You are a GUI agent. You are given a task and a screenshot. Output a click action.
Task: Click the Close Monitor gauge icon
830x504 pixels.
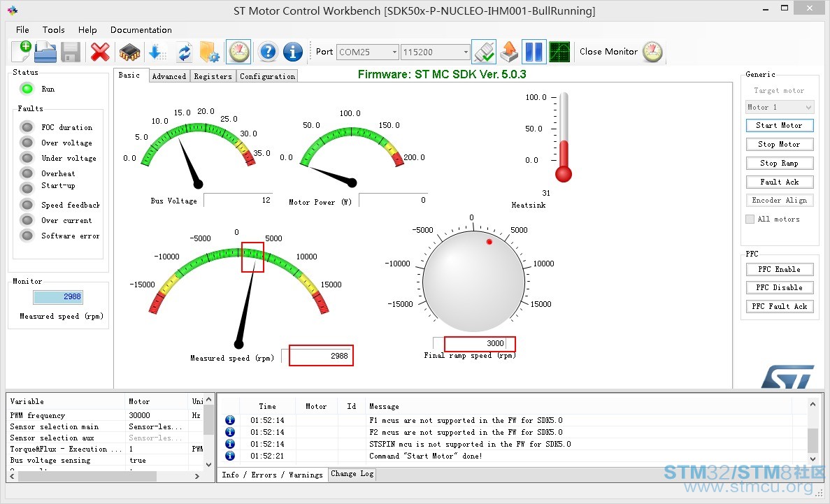pyautogui.click(x=652, y=52)
